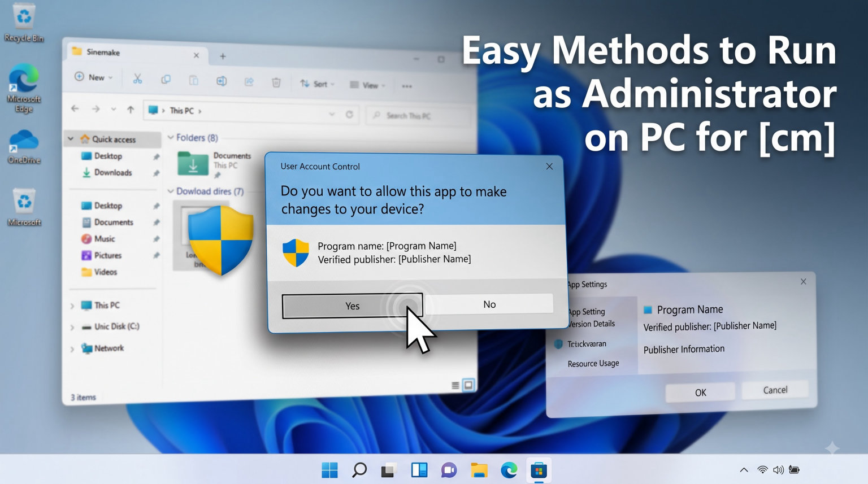
Task: Select the Sinemake tab
Action: 136,53
